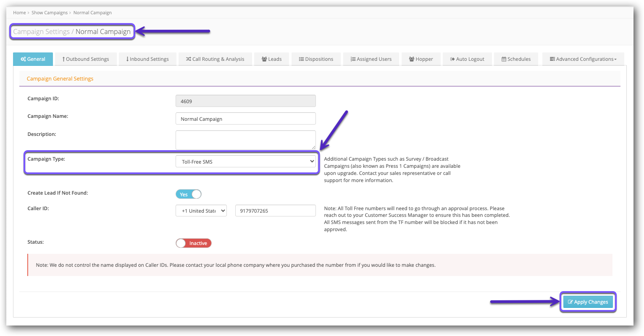644x336 pixels.
Task: Open the Assigned Users tab
Action: click(371, 59)
